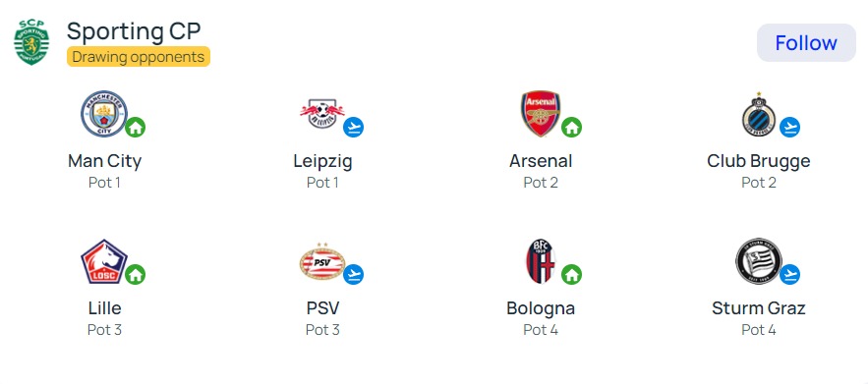Image resolution: width=868 pixels, height=384 pixels.
Task: Click the Sporting CP club crest
Action: (x=31, y=42)
